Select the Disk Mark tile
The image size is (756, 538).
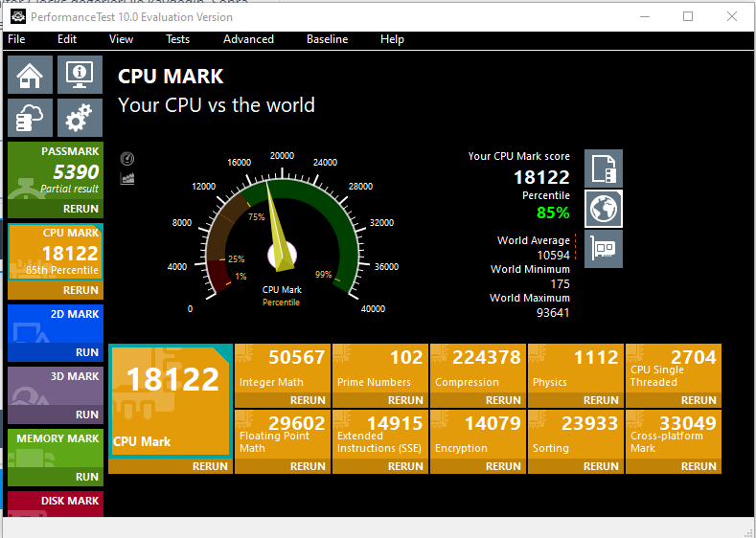pyautogui.click(x=56, y=504)
